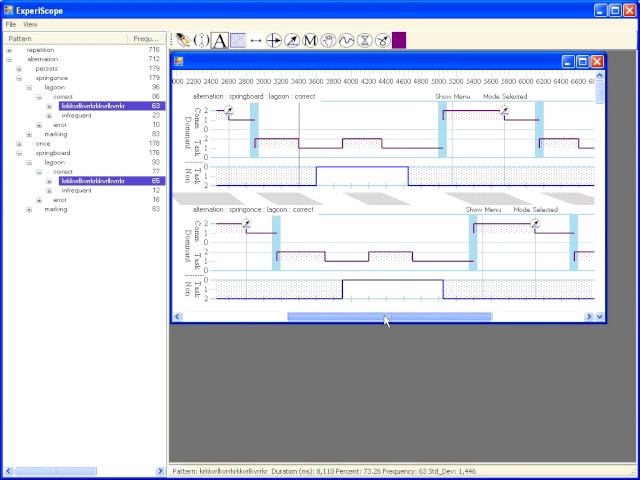Click arrow marker near Mode Selected, bottom chart
640x480 pixels.
tap(535, 224)
